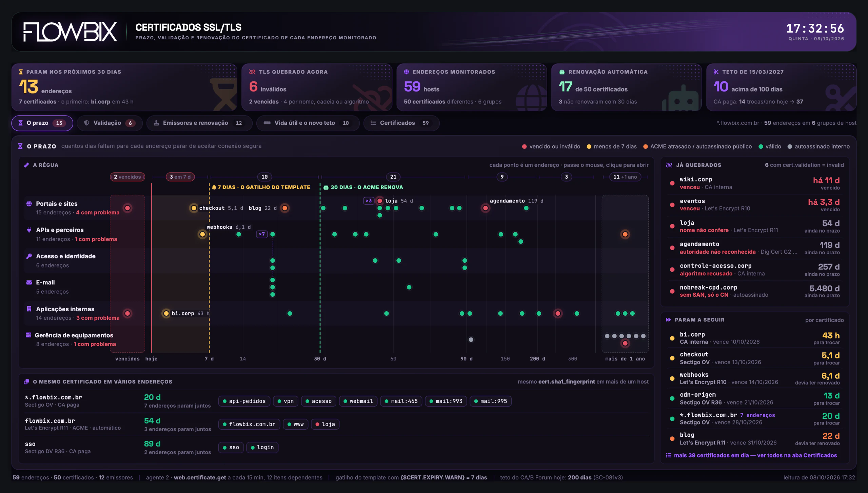Switch to the Validação tab

click(110, 123)
